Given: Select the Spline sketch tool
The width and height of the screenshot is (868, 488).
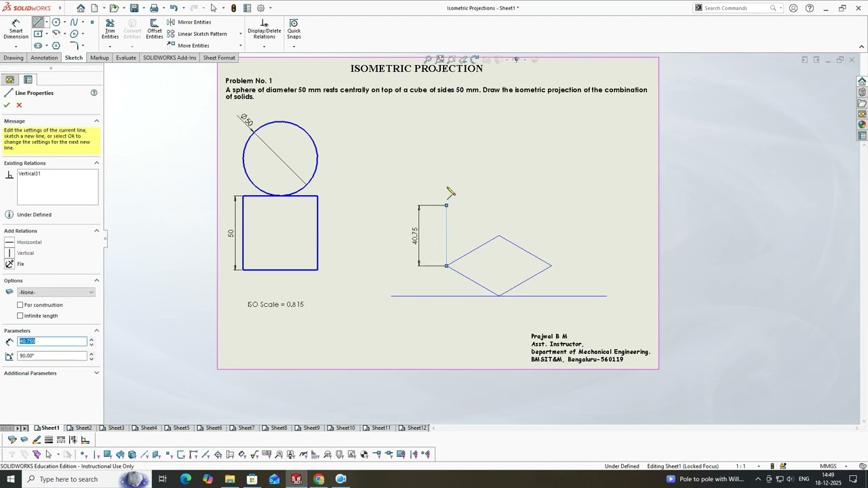Looking at the screenshot, I should coord(74,22).
